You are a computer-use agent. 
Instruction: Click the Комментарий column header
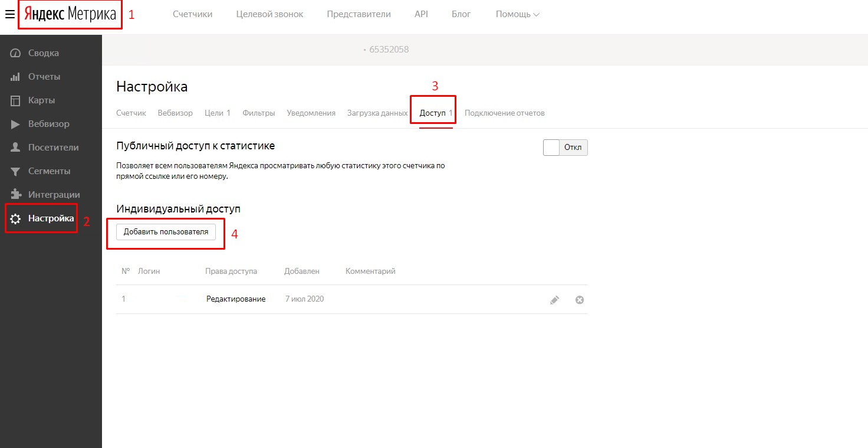[x=370, y=272]
